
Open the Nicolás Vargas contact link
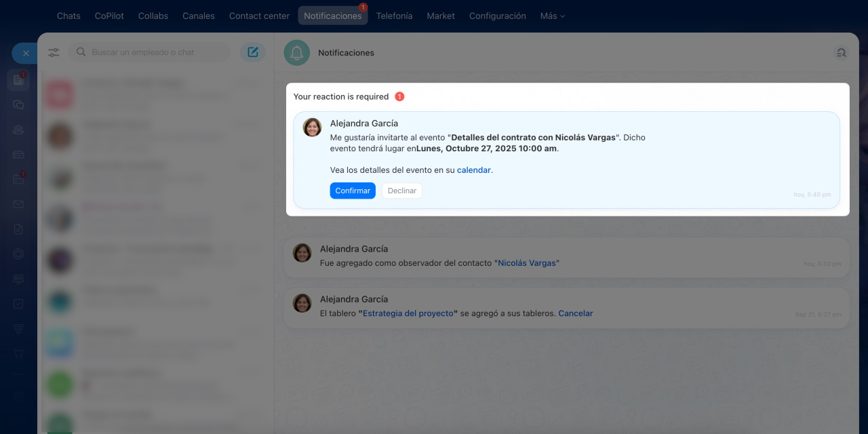527,263
